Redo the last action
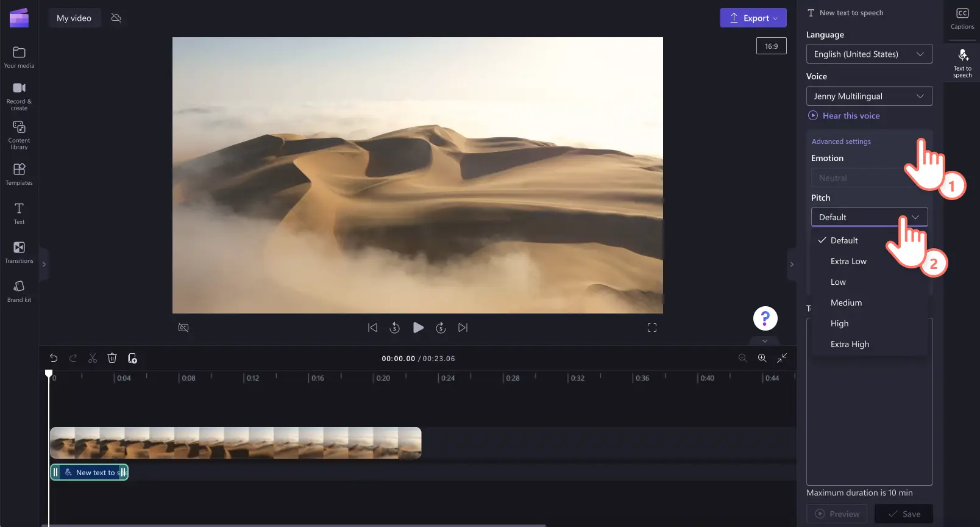Screen dimensions: 980x527 pos(73,358)
